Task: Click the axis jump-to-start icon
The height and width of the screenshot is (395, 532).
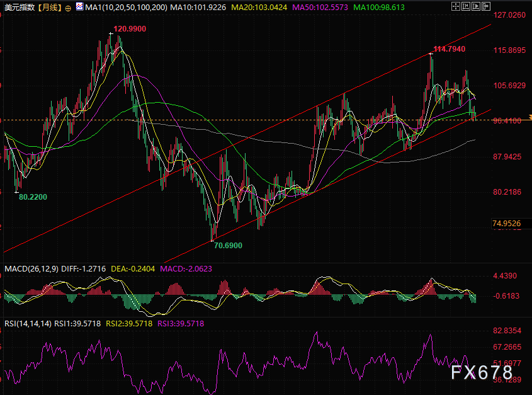Action: [466, 6]
